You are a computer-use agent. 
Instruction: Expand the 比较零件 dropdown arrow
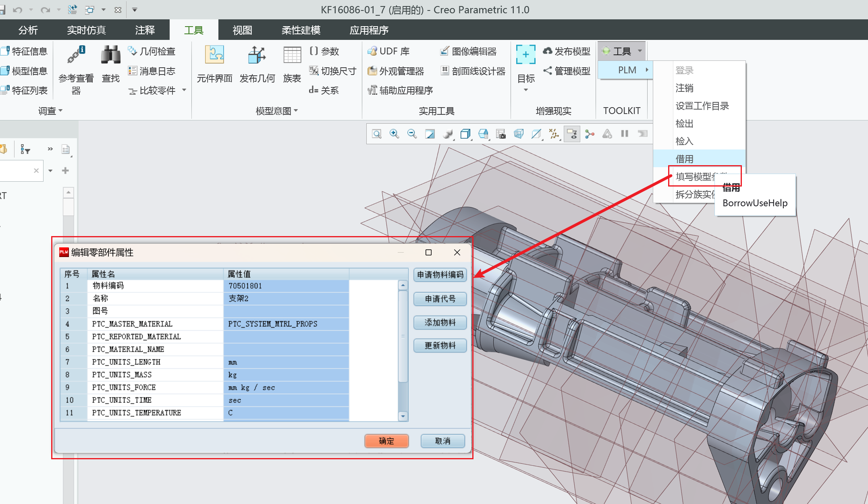pyautogui.click(x=184, y=90)
